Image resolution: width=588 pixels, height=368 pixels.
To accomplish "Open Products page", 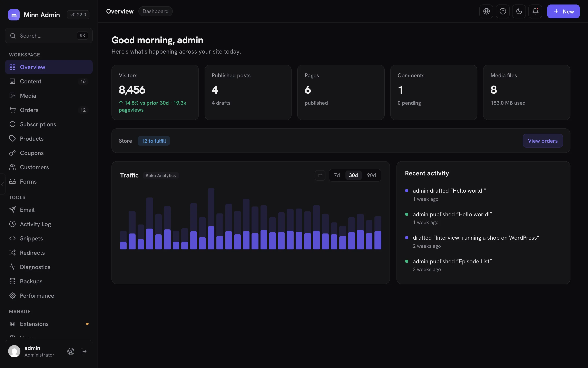I will pyautogui.click(x=49, y=139).
